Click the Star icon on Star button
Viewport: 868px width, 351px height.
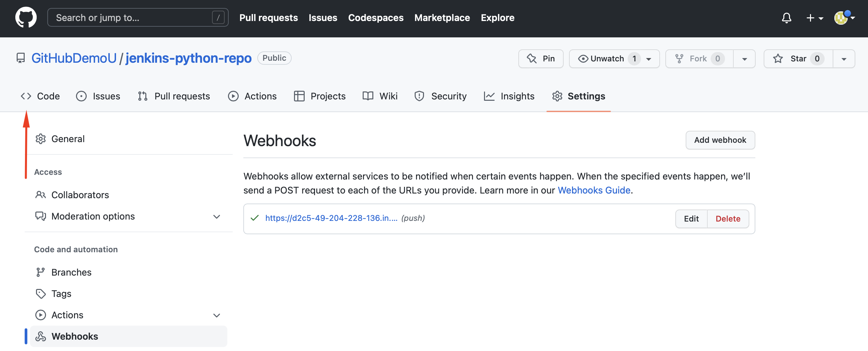pyautogui.click(x=778, y=59)
